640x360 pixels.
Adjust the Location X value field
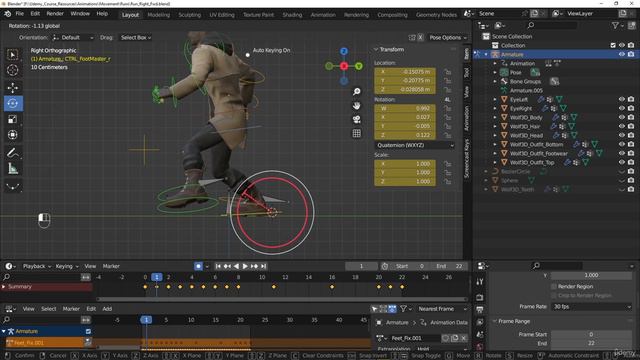click(405, 72)
